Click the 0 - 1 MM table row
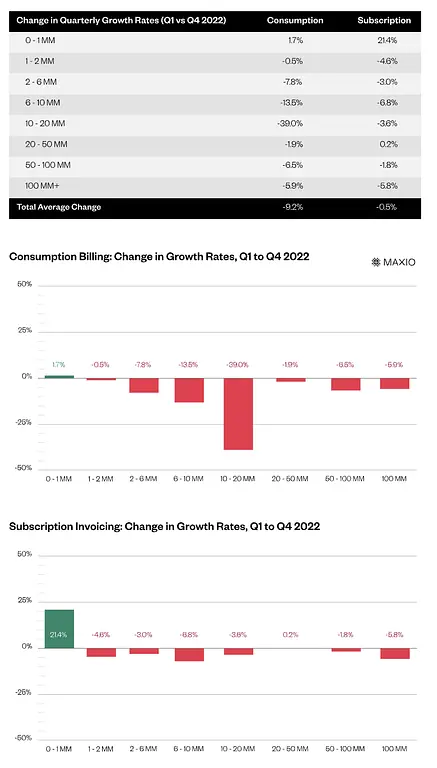Viewport: 437px width, 768px height. click(x=215, y=41)
